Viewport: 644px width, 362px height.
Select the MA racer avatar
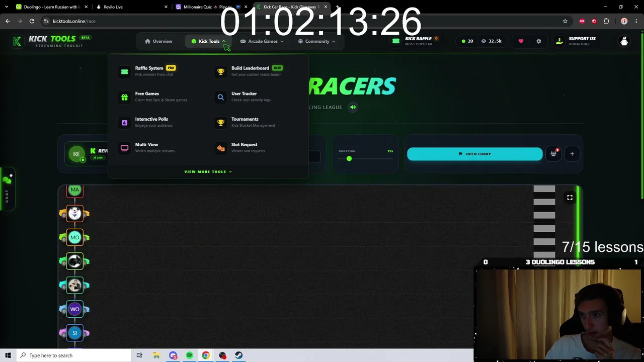(x=74, y=190)
